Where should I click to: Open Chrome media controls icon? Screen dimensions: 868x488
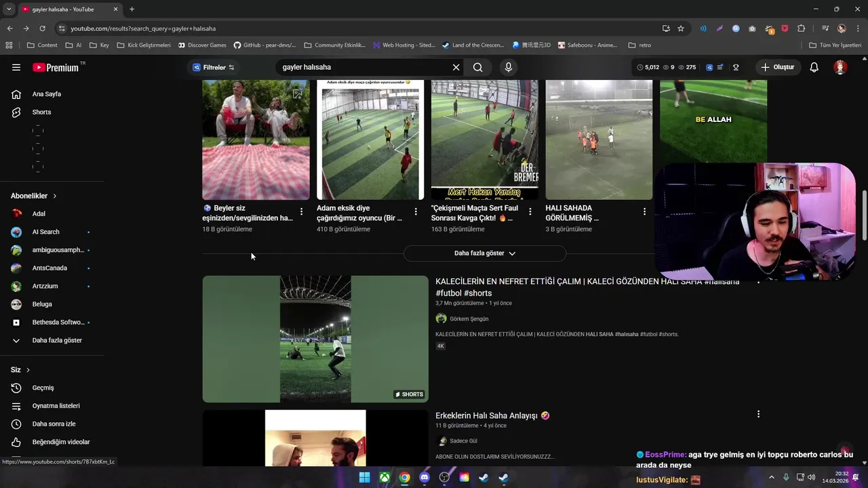(825, 28)
